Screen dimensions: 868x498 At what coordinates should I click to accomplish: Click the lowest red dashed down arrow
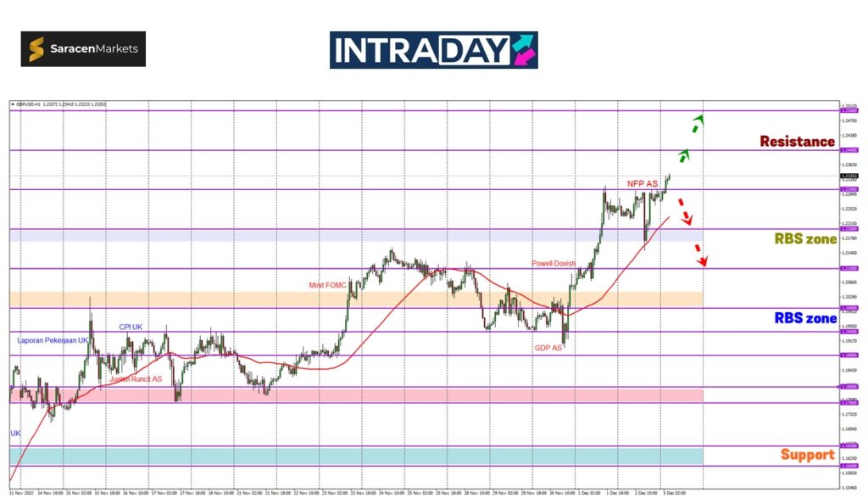click(x=701, y=255)
